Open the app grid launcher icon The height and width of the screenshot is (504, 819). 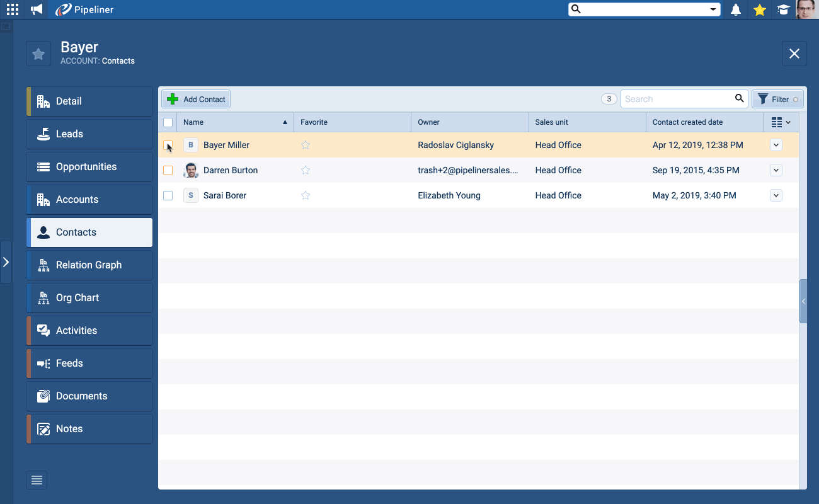(13, 9)
